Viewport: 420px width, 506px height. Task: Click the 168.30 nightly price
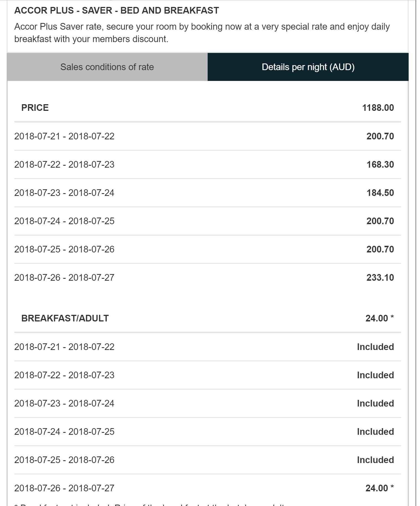point(380,165)
